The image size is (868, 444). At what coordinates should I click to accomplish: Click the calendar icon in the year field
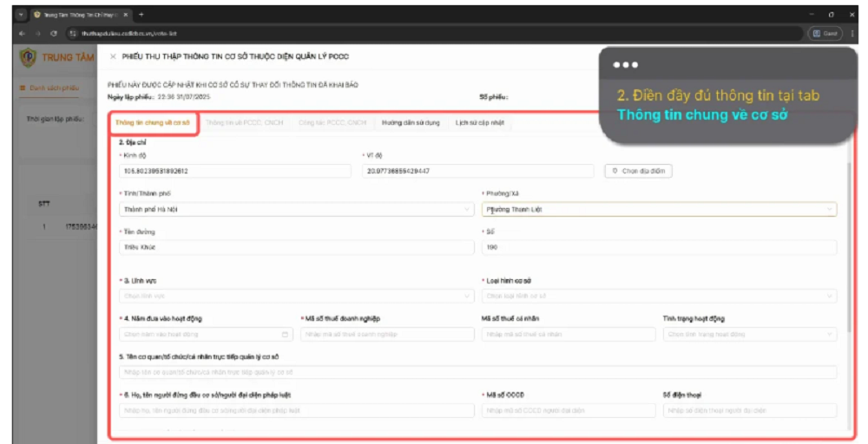click(285, 334)
